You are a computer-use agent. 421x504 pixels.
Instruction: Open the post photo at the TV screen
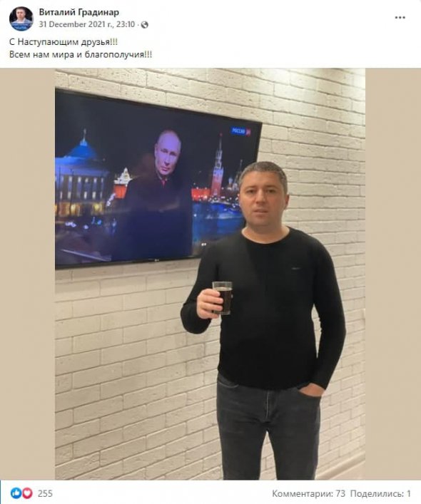158,179
